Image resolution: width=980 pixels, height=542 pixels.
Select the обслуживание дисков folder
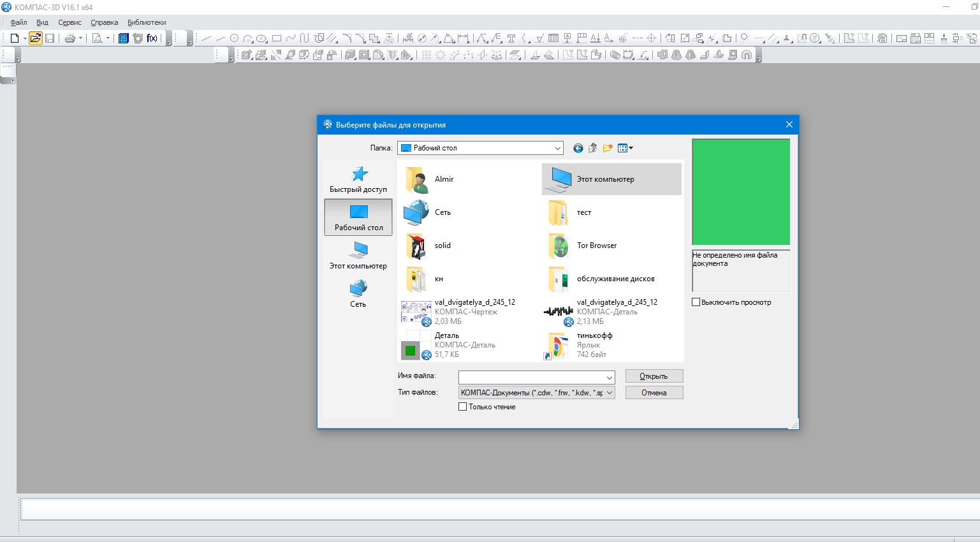pyautogui.click(x=611, y=279)
